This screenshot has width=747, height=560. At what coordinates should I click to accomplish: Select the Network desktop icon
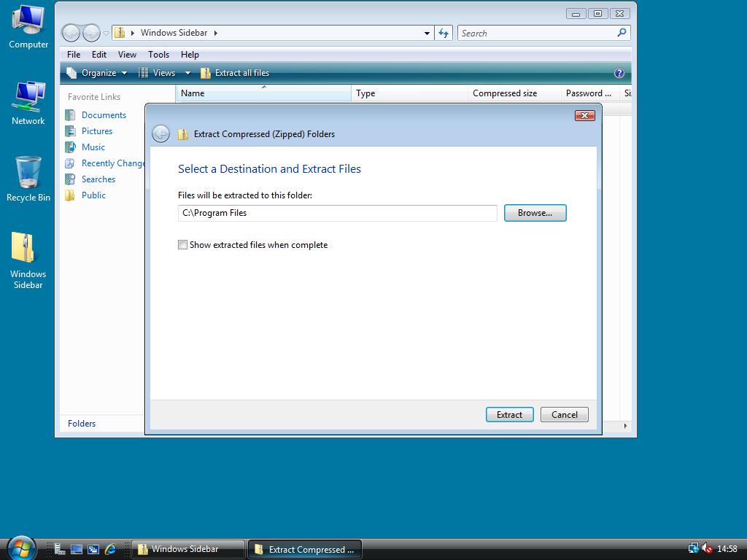click(x=28, y=104)
